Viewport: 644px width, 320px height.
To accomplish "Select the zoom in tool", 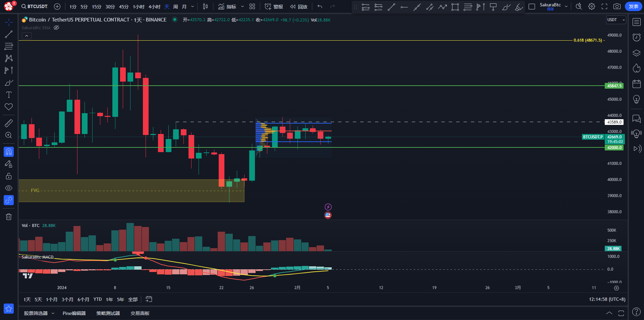I will pos(9,135).
